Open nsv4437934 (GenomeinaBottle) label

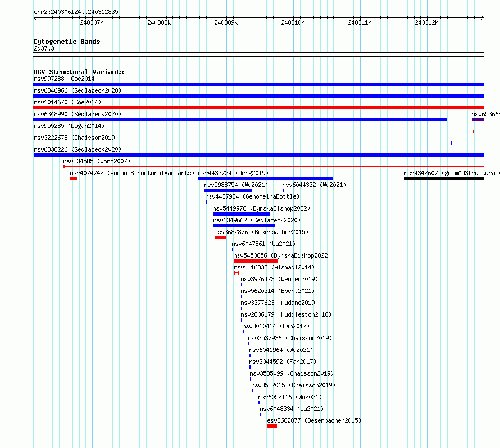252,196
